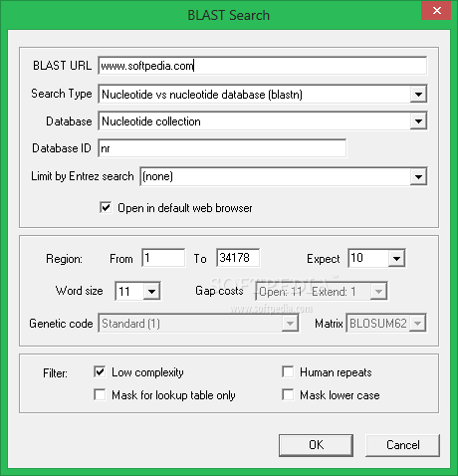The image size is (458, 476).
Task: Close the BLAST Search dialog
Action: click(x=436, y=11)
